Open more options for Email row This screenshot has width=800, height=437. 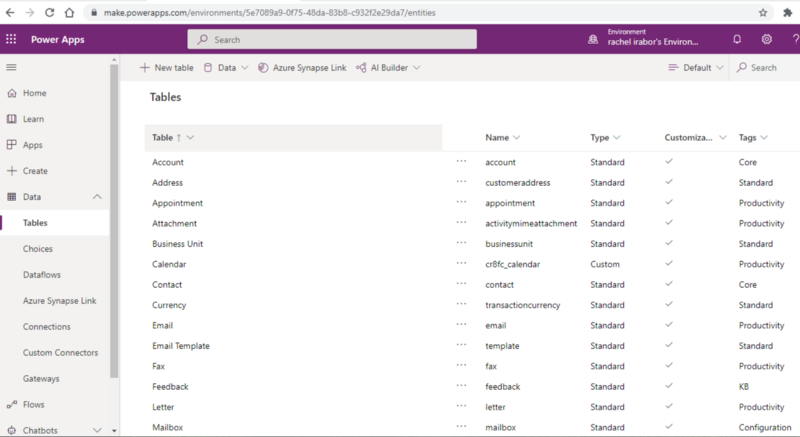click(x=461, y=325)
